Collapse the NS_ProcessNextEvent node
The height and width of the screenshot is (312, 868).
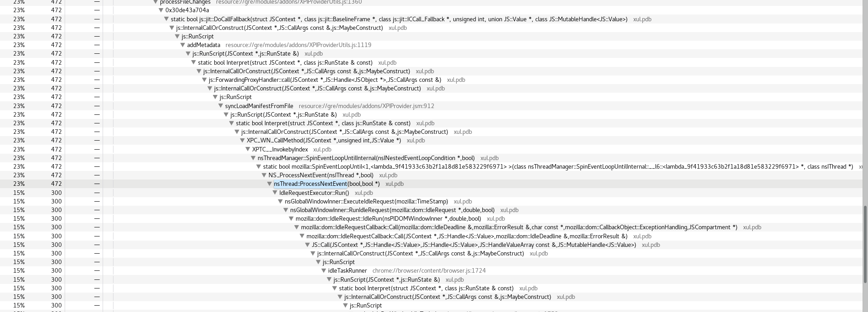pos(264,175)
